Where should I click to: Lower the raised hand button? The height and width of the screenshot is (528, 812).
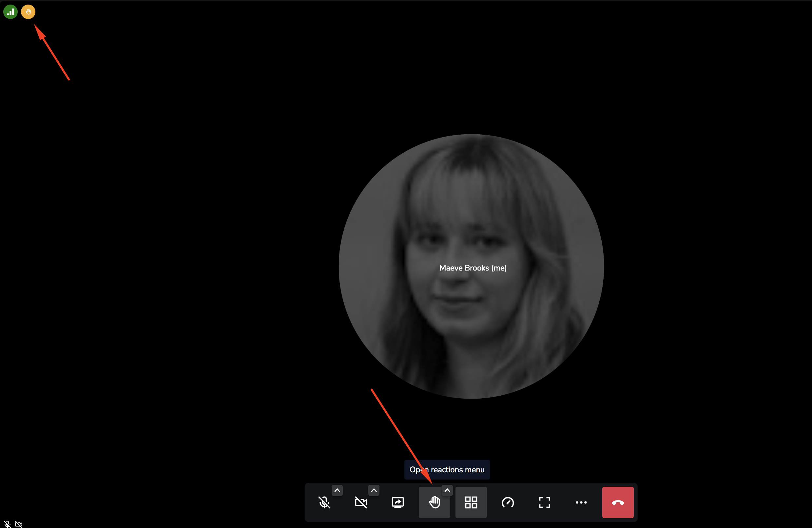click(434, 502)
